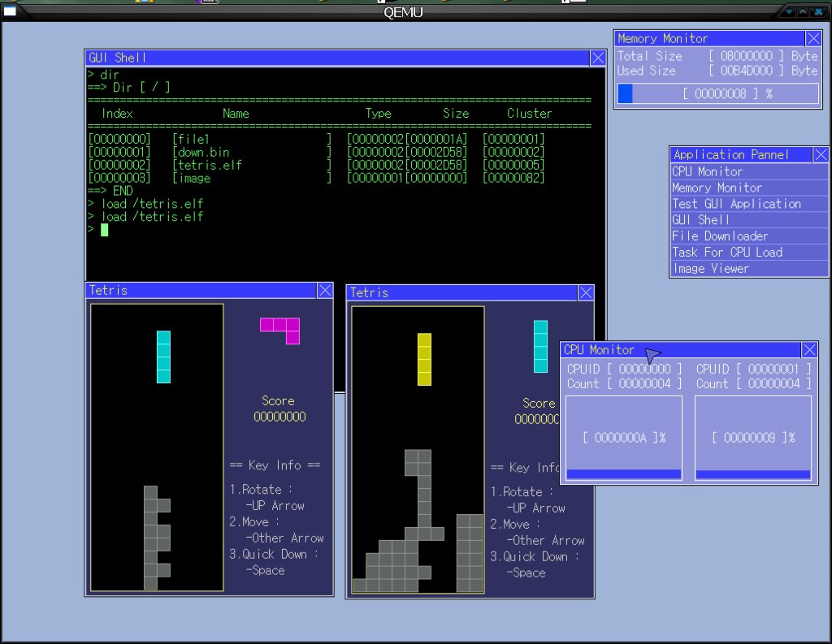The image size is (832, 644).
Task: Focus the right Tetris window title bar
Action: (x=462, y=293)
